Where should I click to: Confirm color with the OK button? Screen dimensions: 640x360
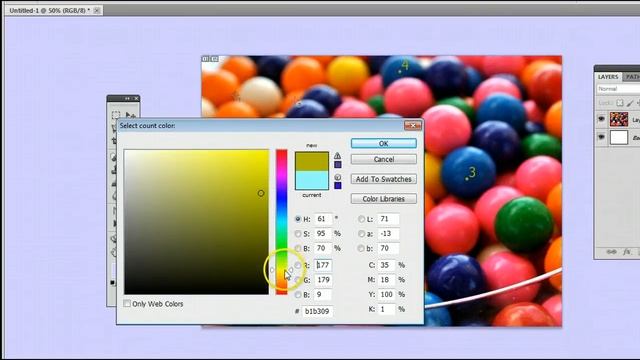point(384,143)
